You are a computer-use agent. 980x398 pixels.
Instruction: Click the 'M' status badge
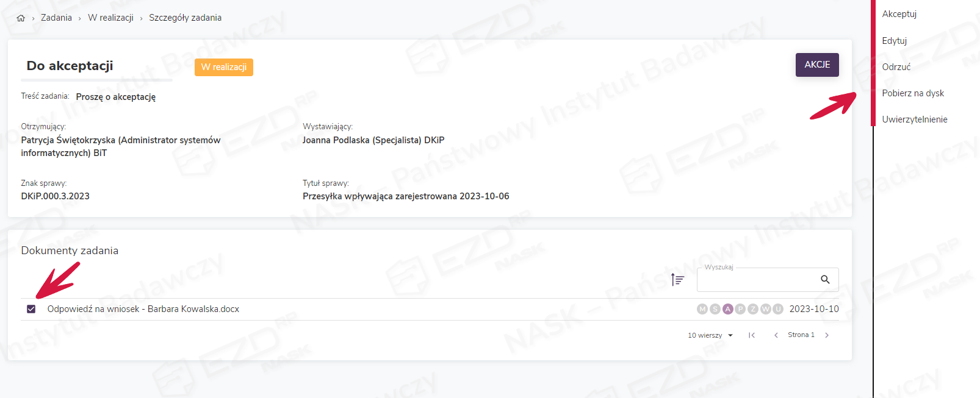(702, 309)
